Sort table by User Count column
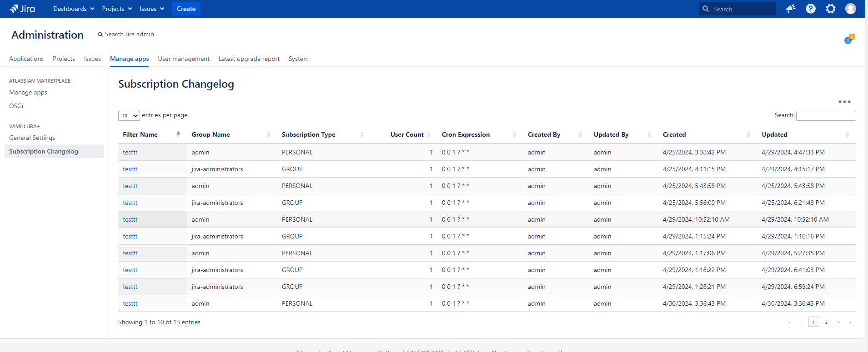Image resolution: width=868 pixels, height=352 pixels. tap(407, 134)
